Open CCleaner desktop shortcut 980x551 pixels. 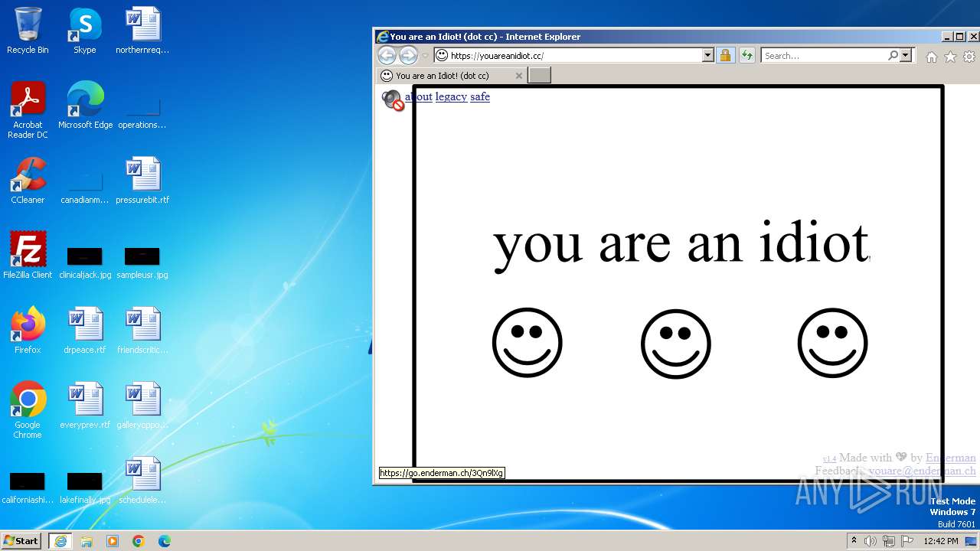pos(28,181)
